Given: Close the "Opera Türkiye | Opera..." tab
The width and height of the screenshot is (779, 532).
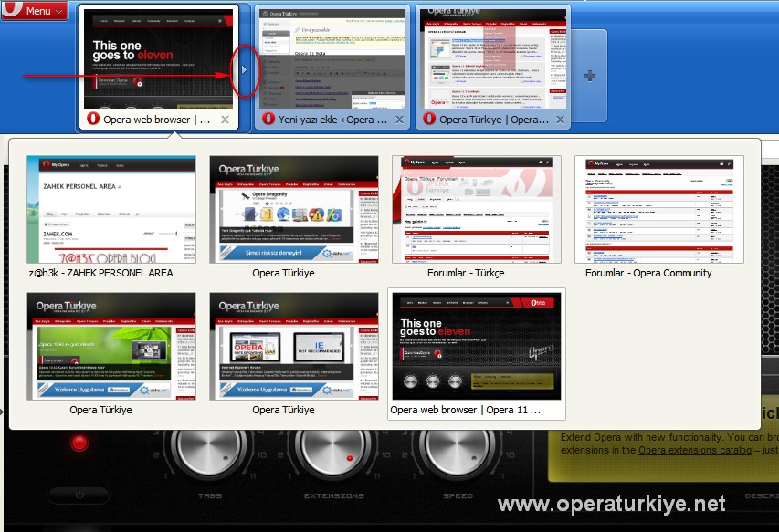Looking at the screenshot, I should 560,120.
